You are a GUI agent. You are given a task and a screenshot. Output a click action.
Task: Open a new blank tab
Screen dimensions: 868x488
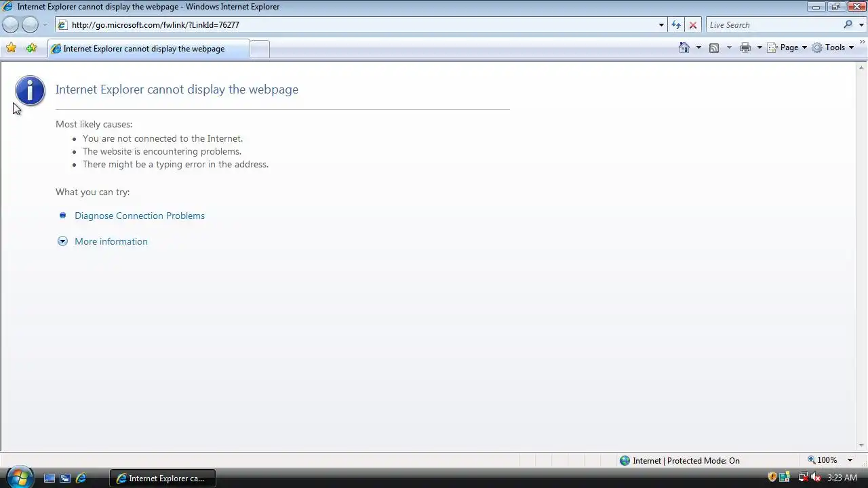coord(260,49)
